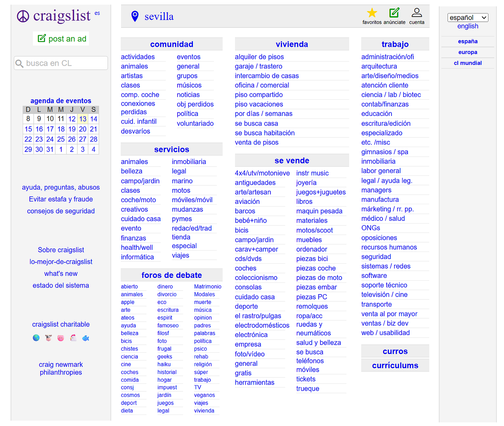
Task: Open the españa region link
Action: pyautogui.click(x=468, y=41)
